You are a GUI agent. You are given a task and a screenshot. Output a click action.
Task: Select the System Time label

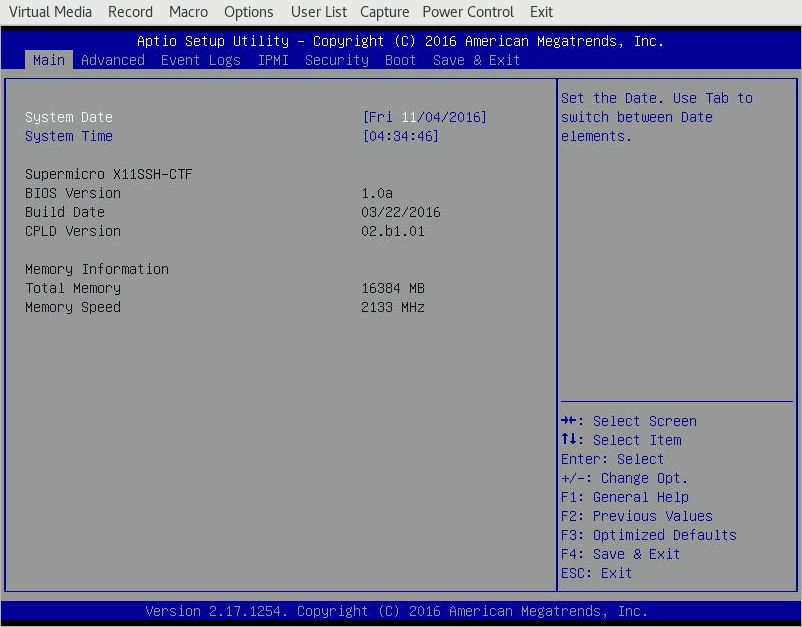(69, 136)
